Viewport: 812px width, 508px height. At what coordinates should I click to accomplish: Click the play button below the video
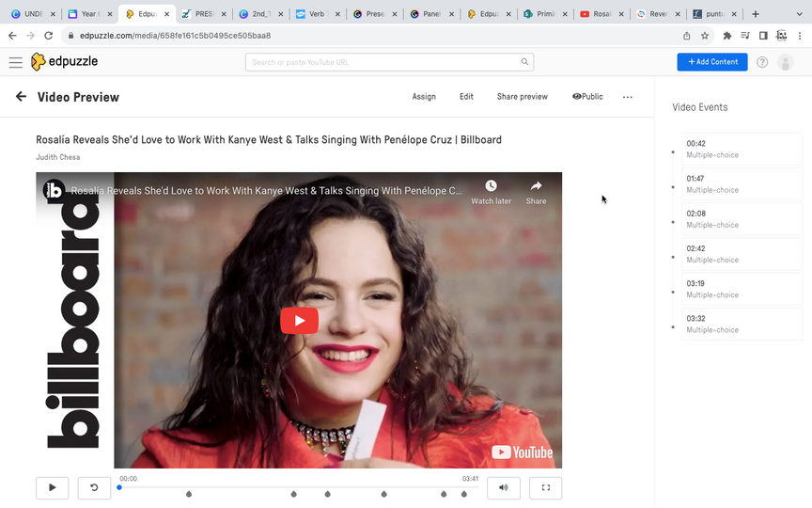click(53, 488)
